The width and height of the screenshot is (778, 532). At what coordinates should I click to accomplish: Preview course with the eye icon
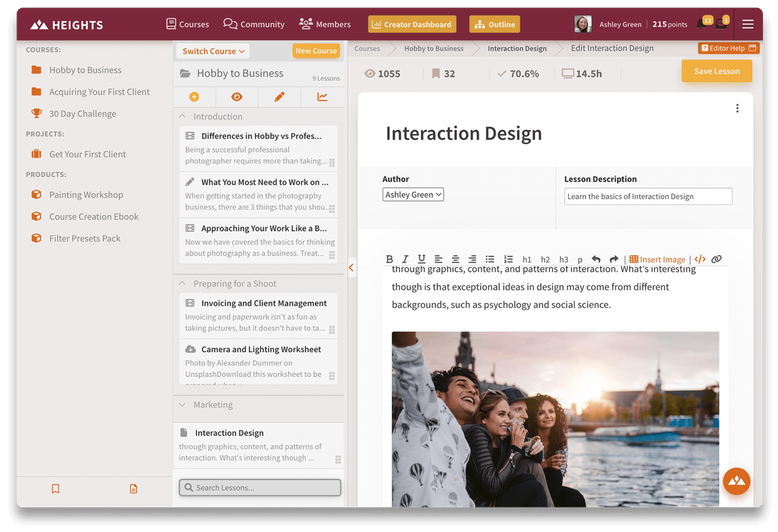pyautogui.click(x=237, y=97)
